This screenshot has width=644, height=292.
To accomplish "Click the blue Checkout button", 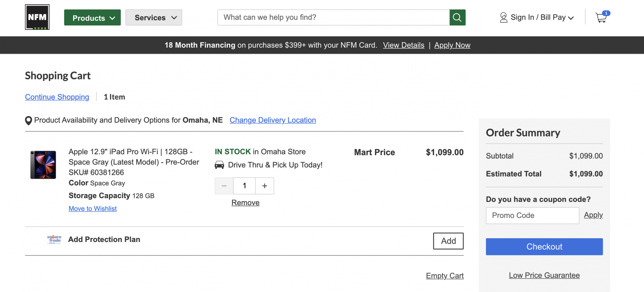I will click(544, 247).
